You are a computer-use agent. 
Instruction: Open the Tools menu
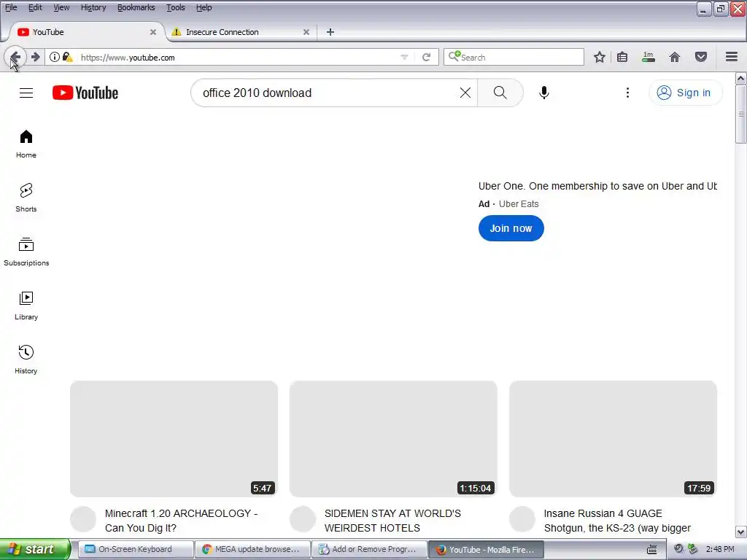176,7
